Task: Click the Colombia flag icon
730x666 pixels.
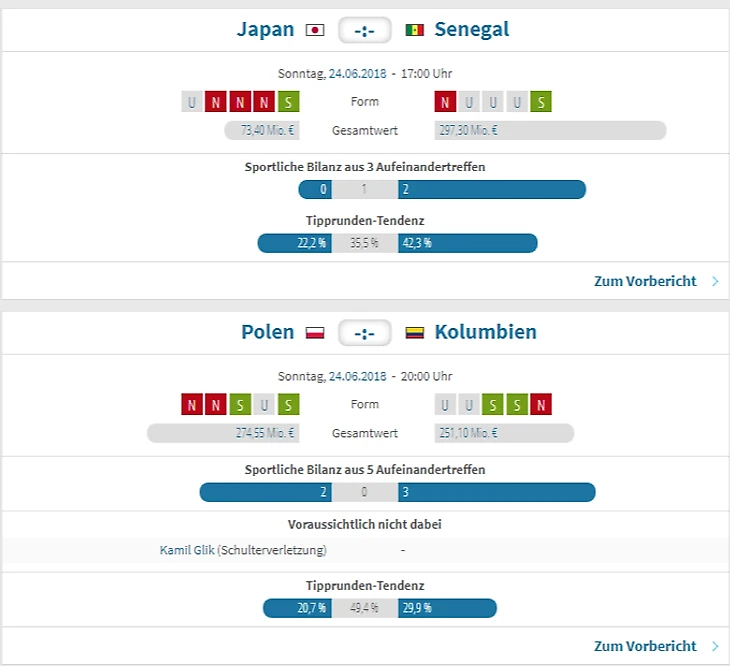Action: tap(414, 333)
